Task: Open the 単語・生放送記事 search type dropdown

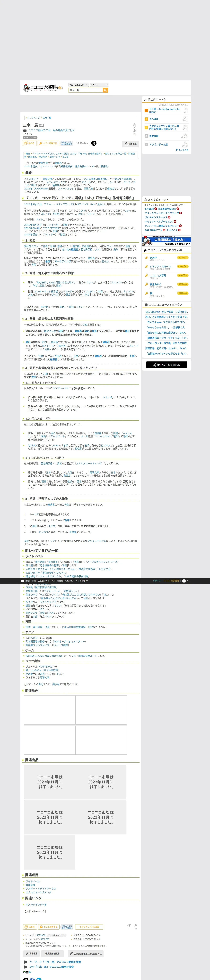Action: [x=79, y=85]
